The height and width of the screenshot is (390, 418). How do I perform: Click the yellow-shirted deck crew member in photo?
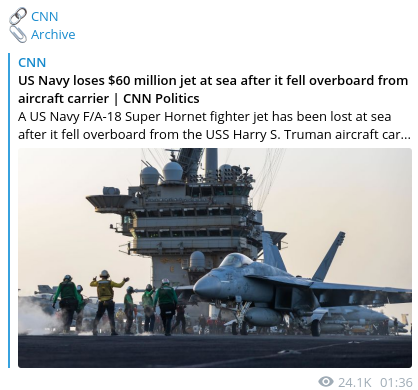[x=106, y=302]
